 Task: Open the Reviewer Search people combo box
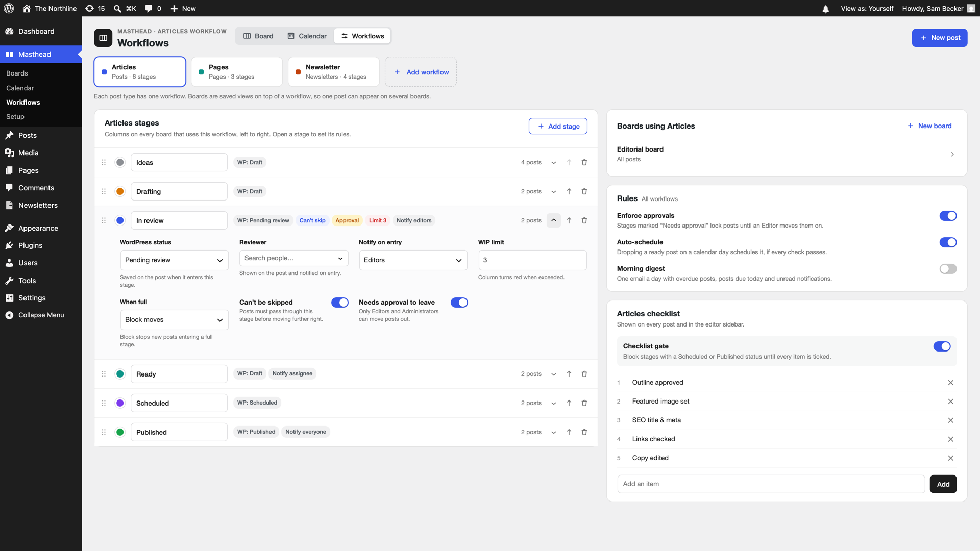[x=293, y=258]
